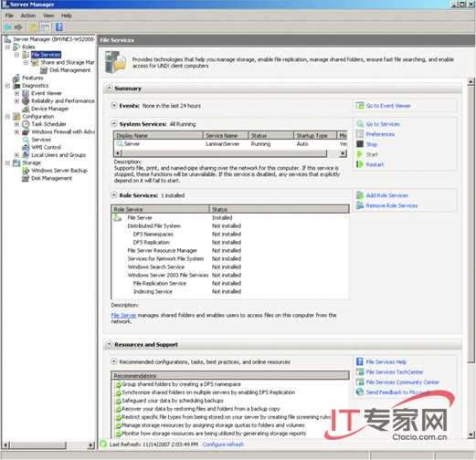Open Go to Services link
476x460 pixels.
pos(383,124)
